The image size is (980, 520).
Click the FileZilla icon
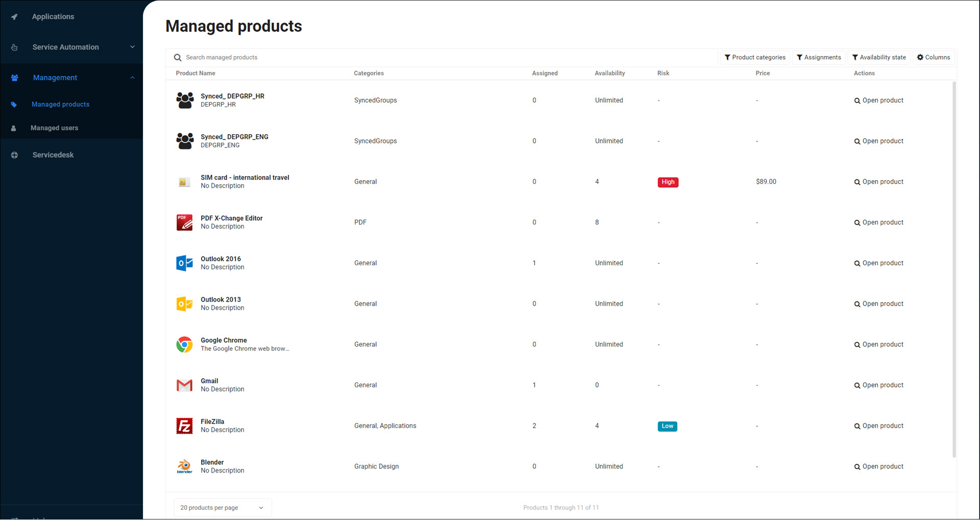pos(184,426)
